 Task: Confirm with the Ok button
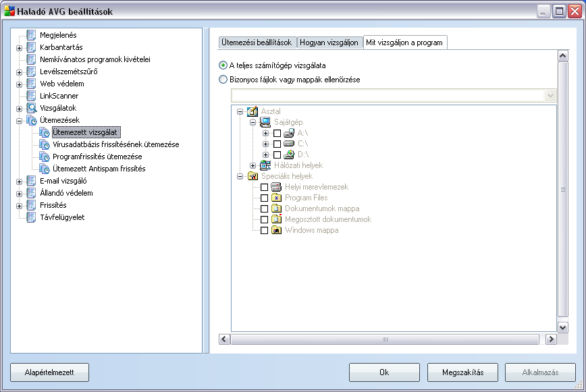tap(384, 372)
